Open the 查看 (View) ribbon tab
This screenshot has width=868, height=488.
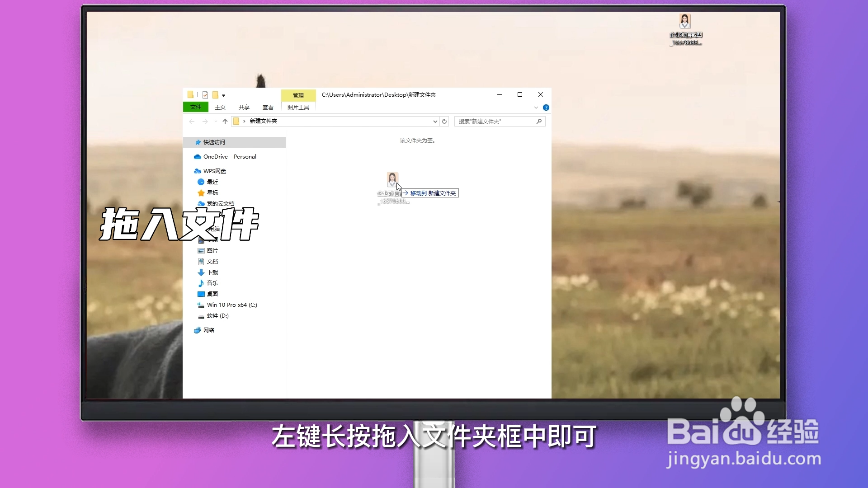(268, 107)
